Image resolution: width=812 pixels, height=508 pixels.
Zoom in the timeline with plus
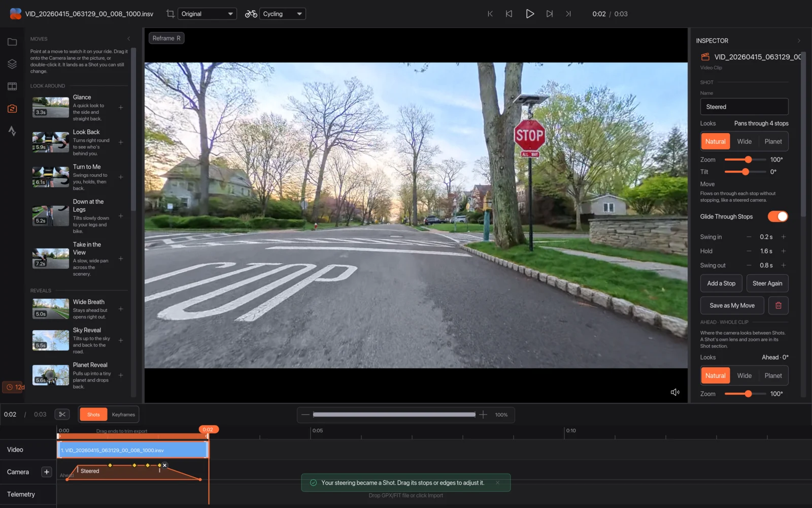(x=483, y=415)
